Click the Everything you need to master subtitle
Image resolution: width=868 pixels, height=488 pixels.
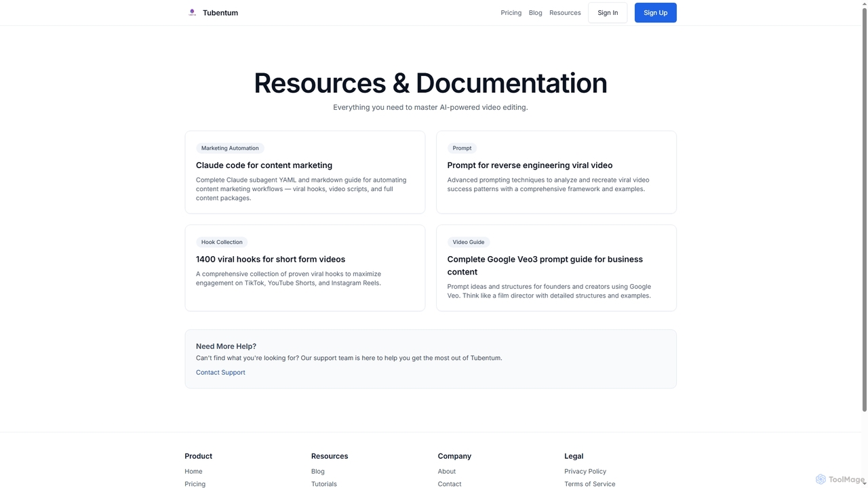431,107
